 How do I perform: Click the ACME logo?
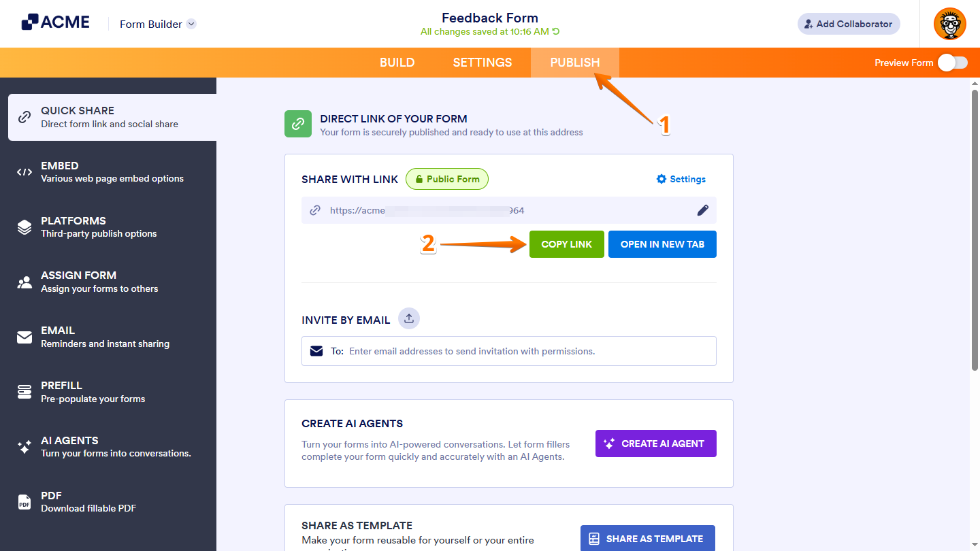click(56, 22)
